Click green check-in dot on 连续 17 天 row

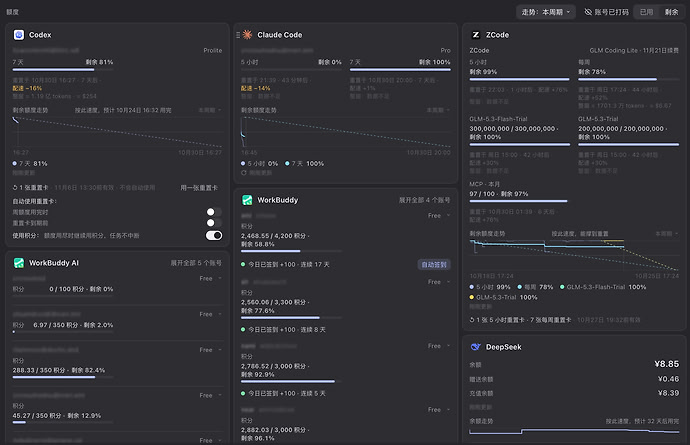point(243,265)
